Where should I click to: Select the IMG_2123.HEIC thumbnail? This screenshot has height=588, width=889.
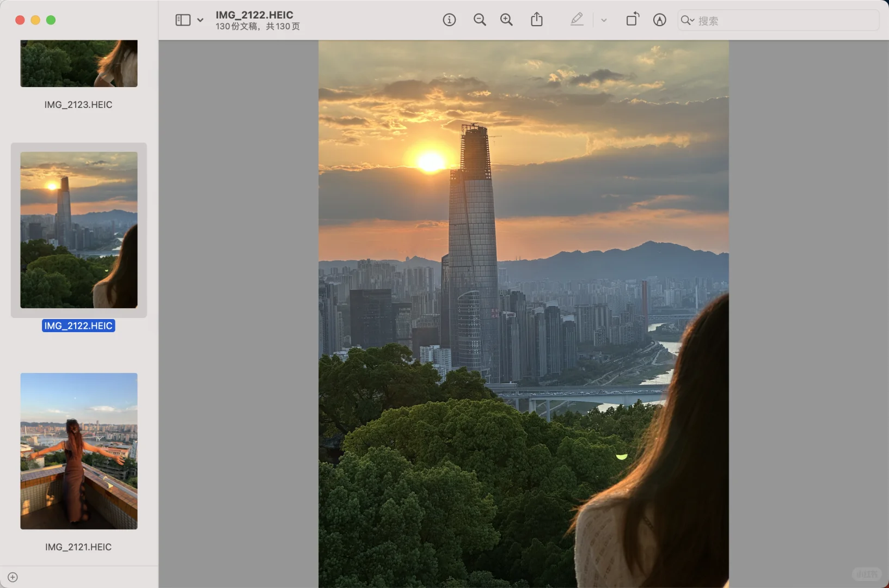tap(79, 63)
